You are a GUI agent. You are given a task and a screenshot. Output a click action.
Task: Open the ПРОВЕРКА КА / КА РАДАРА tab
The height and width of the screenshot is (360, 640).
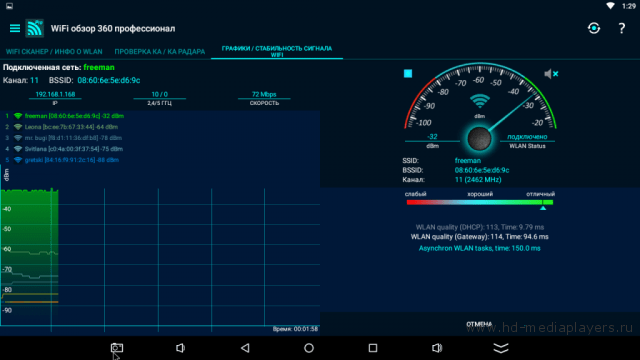tap(160, 52)
